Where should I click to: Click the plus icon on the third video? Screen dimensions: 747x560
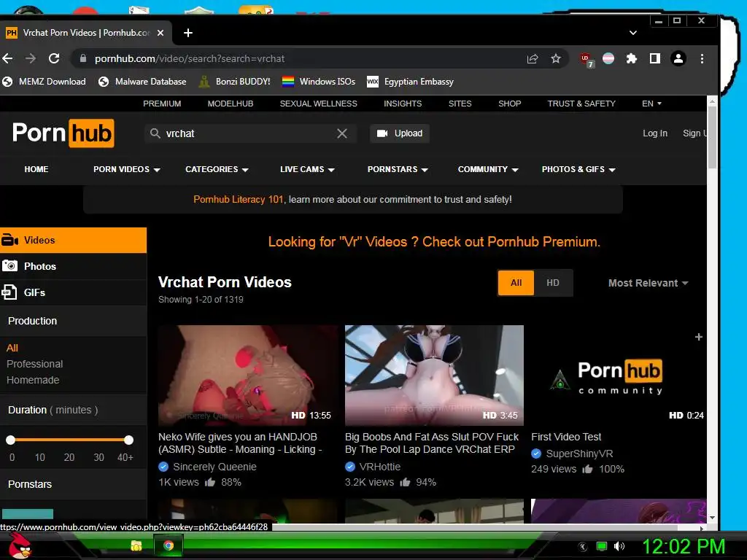coord(698,337)
